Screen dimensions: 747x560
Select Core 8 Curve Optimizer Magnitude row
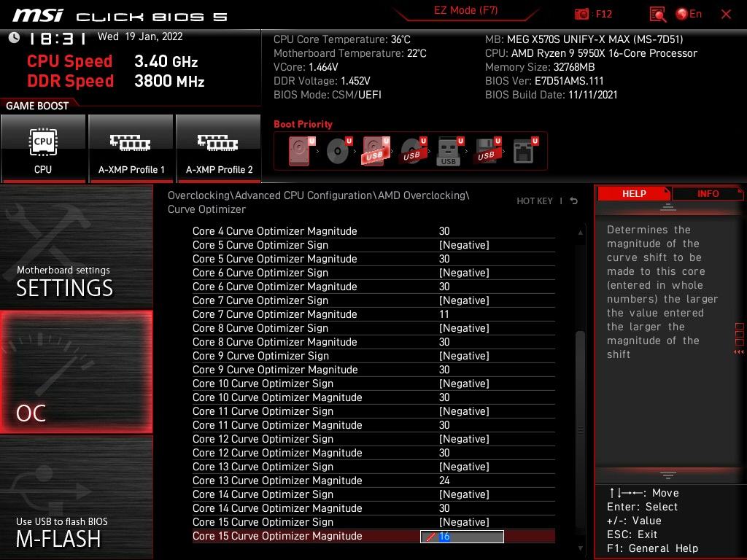coord(373,342)
